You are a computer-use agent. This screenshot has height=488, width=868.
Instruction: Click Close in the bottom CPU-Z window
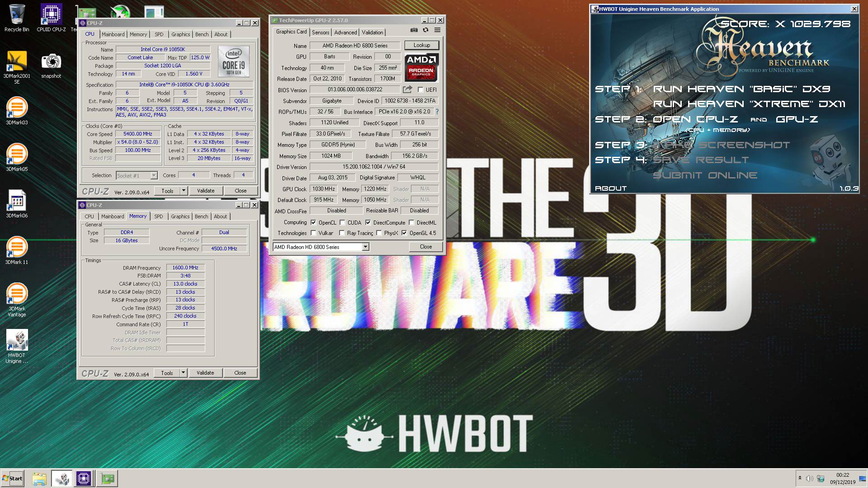click(240, 373)
